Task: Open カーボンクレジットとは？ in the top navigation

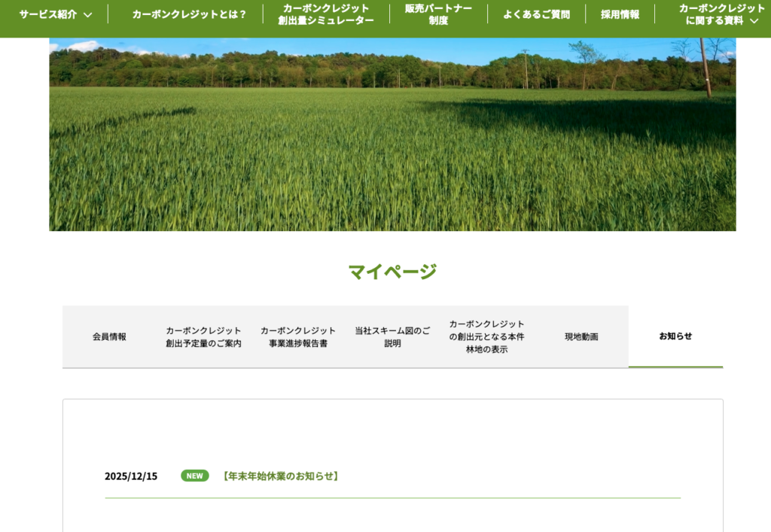Action: (189, 14)
